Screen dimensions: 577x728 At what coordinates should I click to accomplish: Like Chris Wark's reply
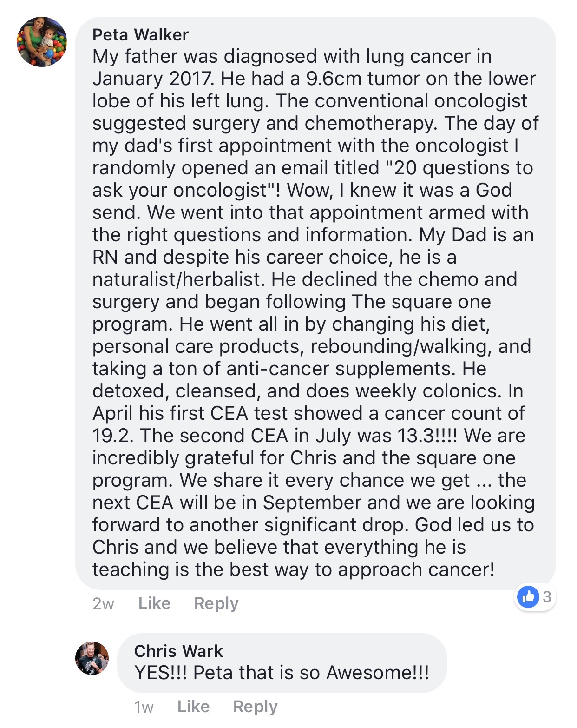click(193, 706)
